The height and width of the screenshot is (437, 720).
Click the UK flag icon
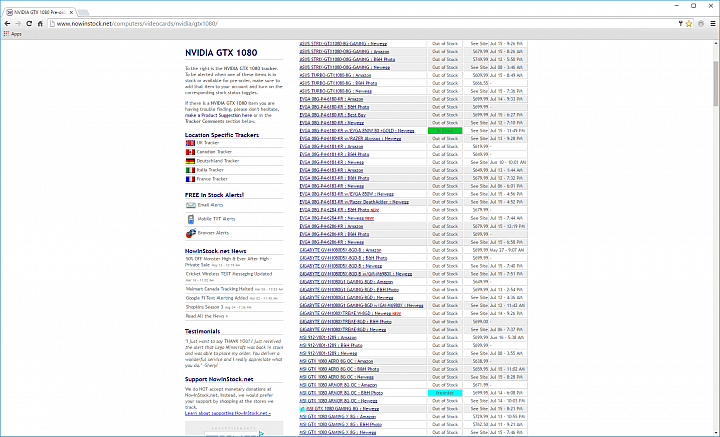(190, 143)
